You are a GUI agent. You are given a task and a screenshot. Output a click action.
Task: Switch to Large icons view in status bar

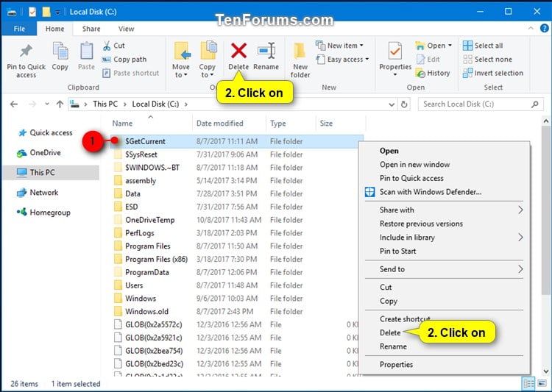542,384
